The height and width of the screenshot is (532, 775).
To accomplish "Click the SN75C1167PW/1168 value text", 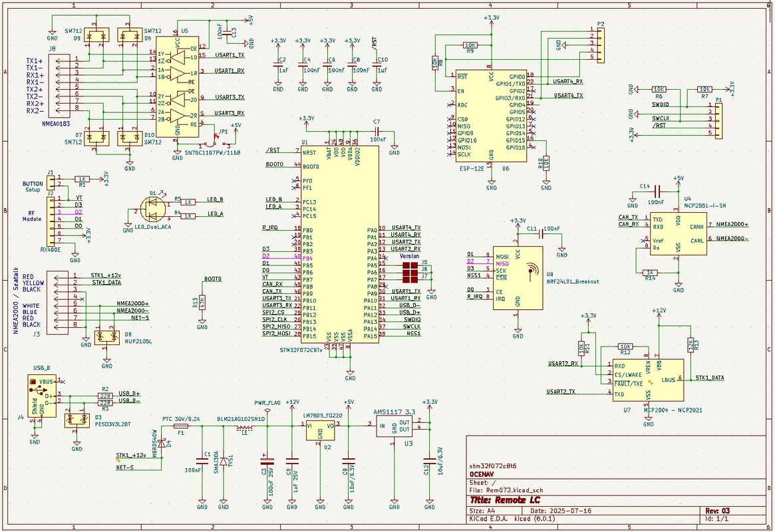I will coord(212,153).
